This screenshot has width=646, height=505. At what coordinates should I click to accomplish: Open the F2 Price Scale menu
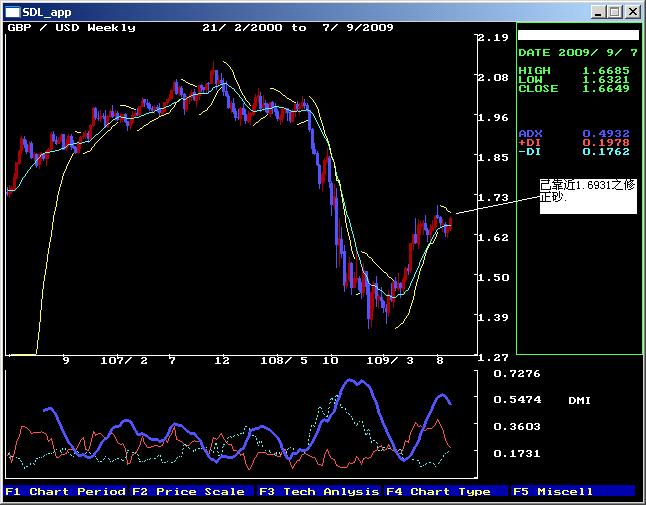(x=192, y=491)
